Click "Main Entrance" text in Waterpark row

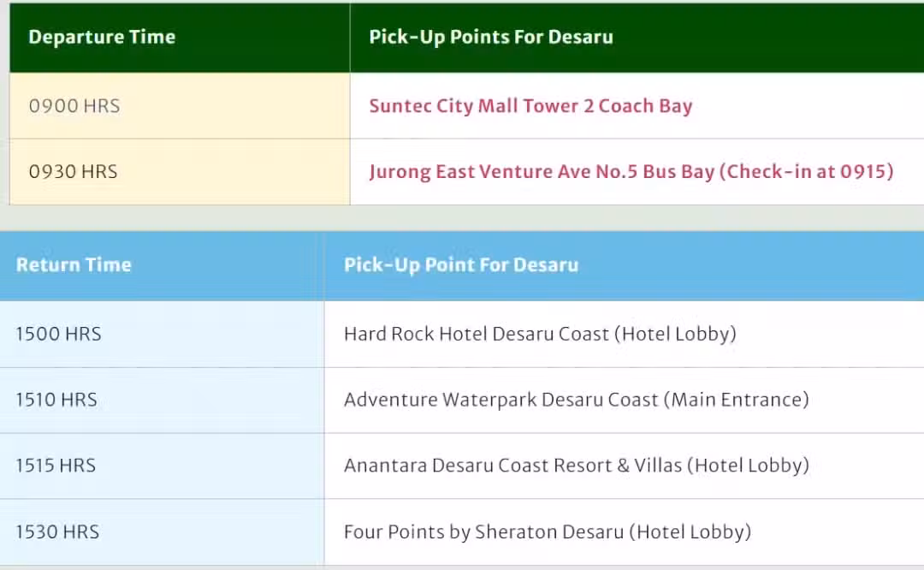737,401
